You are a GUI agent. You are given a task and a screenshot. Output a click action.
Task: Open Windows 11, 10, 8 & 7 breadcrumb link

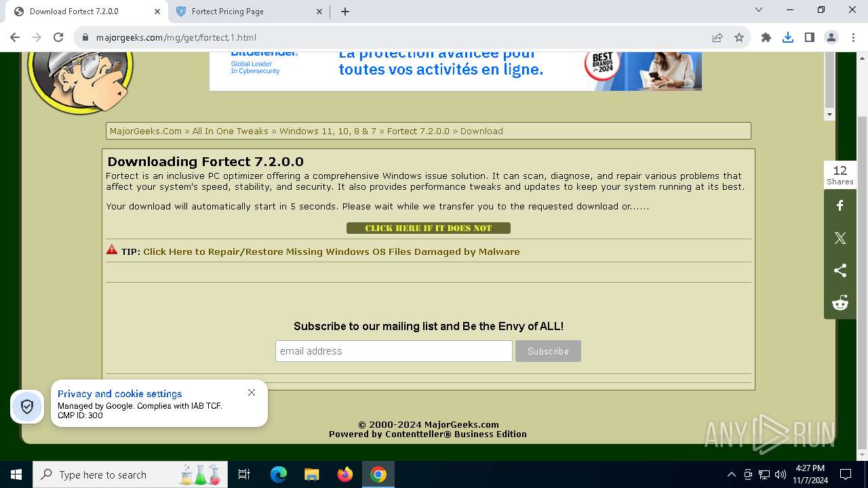point(328,131)
